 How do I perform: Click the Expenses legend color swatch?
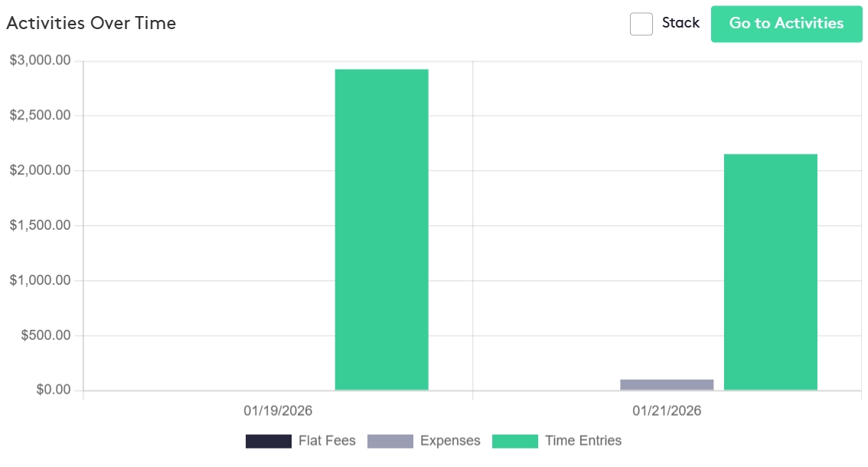[390, 441]
